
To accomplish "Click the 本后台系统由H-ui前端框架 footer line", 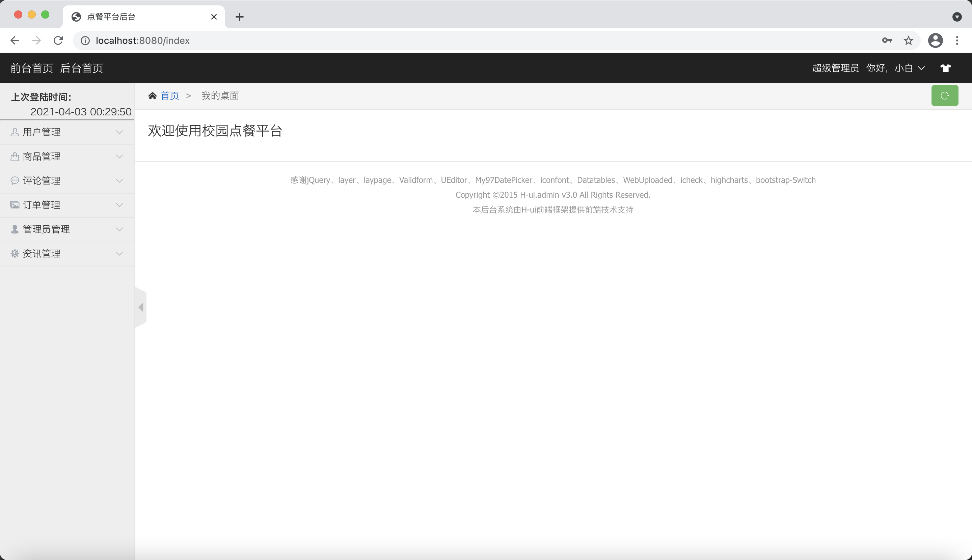I will click(553, 209).
